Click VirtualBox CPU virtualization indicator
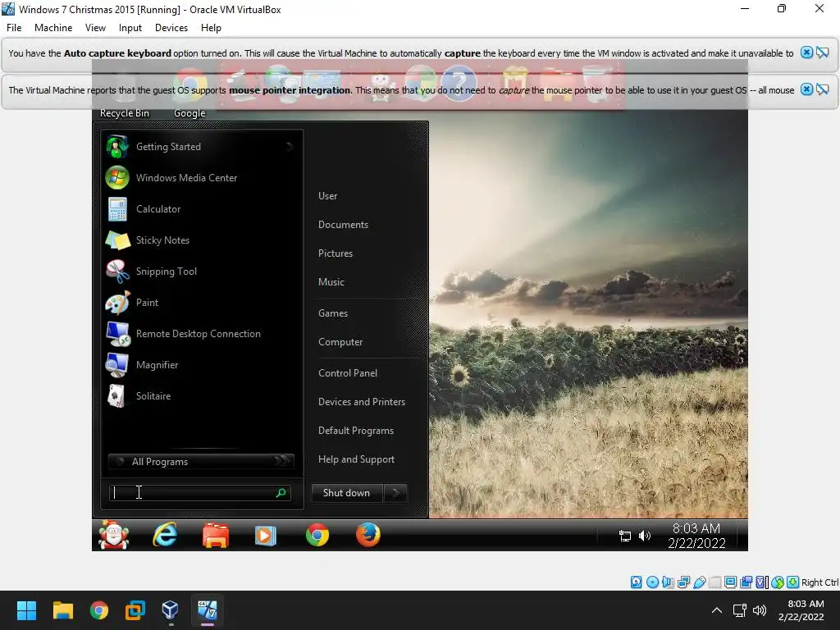The width and height of the screenshot is (840, 630). 762,582
